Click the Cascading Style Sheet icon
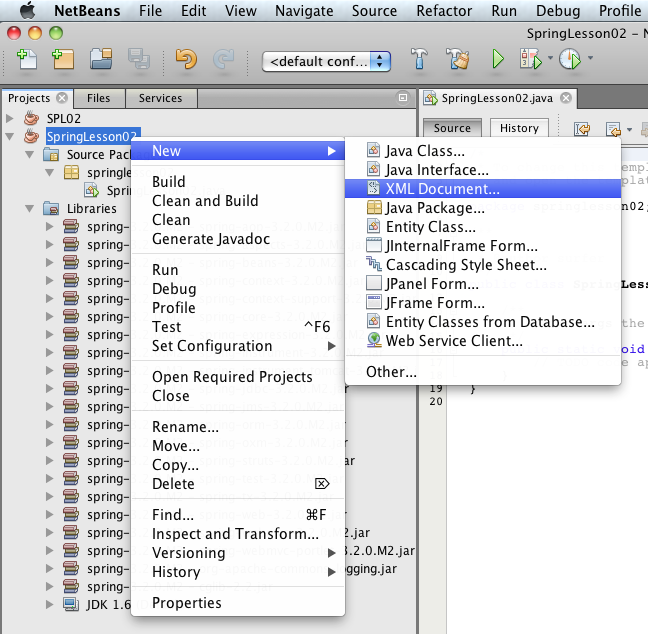This screenshot has width=648, height=634. point(374,263)
